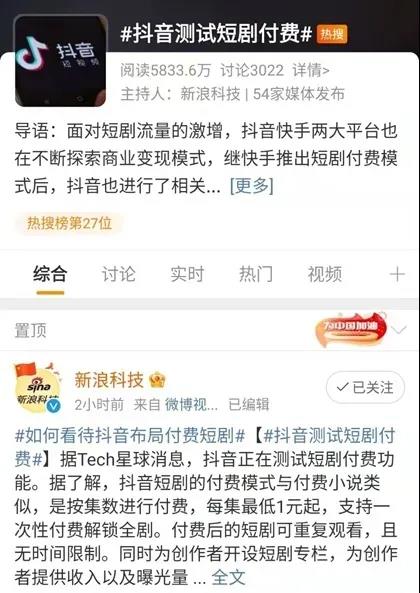This screenshot has width=420, height=593.
Task: Open the 微博视... source link
Action: tap(191, 405)
